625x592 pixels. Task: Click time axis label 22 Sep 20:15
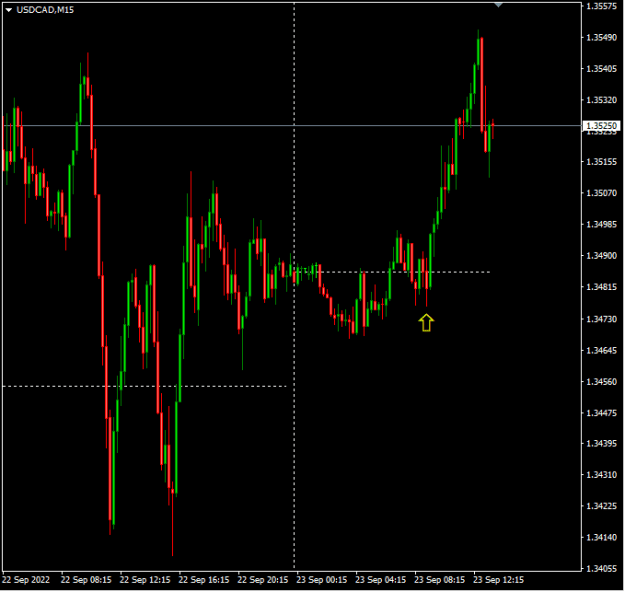tap(263, 580)
